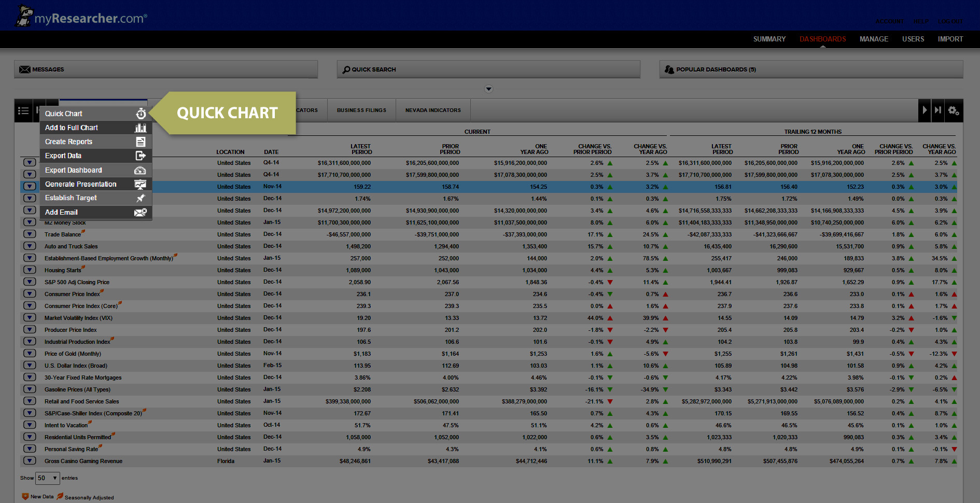The width and height of the screenshot is (980, 503).
Task: Open the Show entries dropdown
Action: click(47, 478)
